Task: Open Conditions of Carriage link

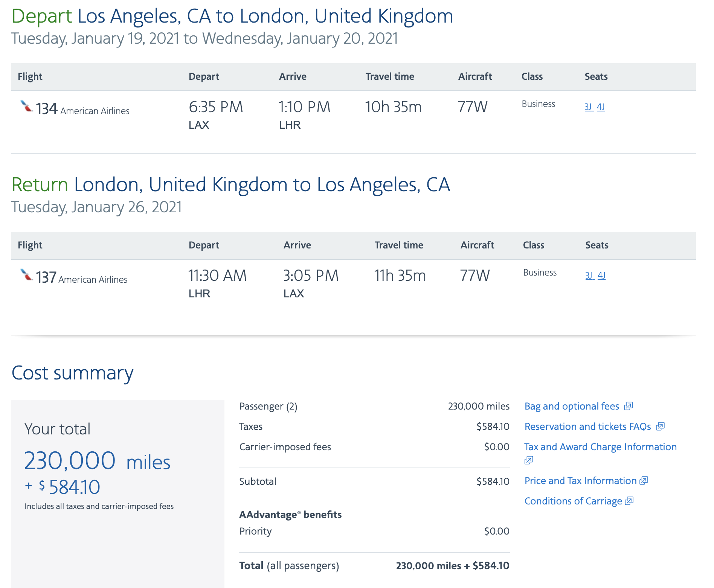Action: click(573, 501)
